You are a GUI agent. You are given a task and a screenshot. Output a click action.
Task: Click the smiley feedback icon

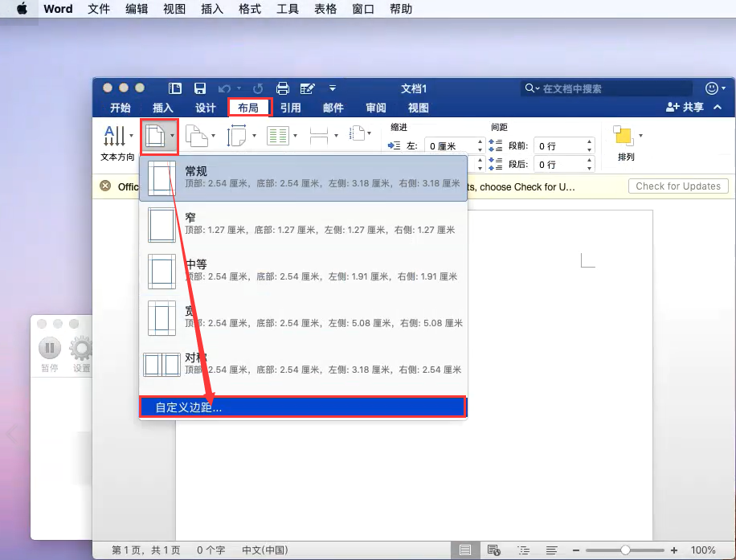(x=712, y=88)
